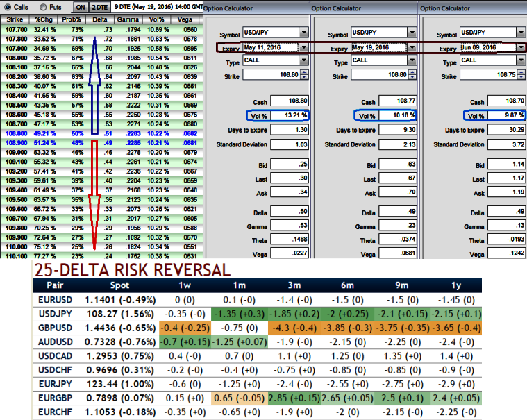This screenshot has width=527, height=420.
Task: Select the 110.000 strike row
Action: click(101, 246)
